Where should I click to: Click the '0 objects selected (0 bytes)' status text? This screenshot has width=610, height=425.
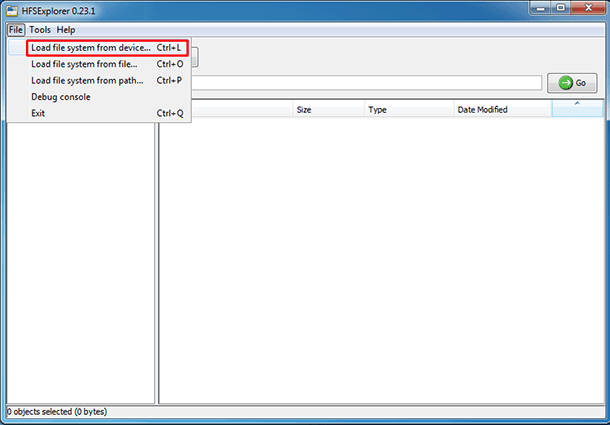tap(57, 412)
